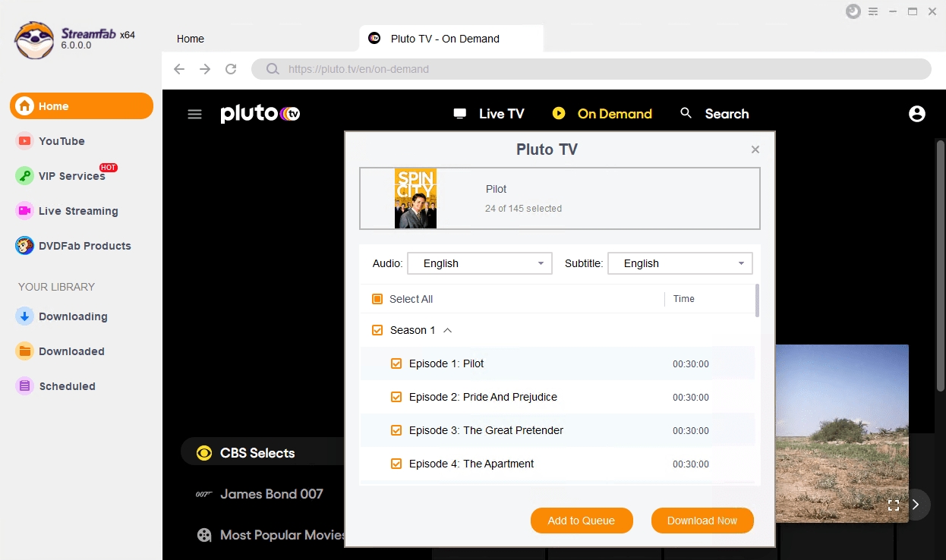Click the Add to Queue button
The height and width of the screenshot is (560, 946).
click(x=582, y=521)
